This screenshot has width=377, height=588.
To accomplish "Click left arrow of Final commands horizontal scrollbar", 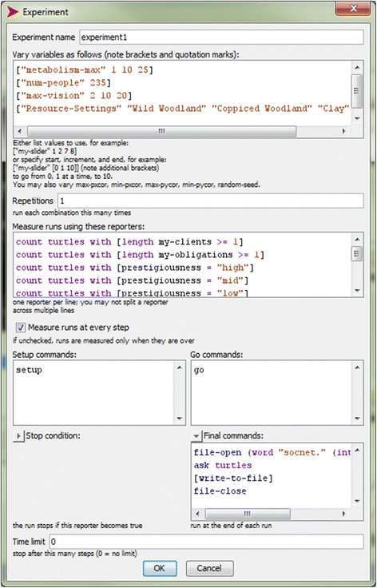I will coord(197,514).
